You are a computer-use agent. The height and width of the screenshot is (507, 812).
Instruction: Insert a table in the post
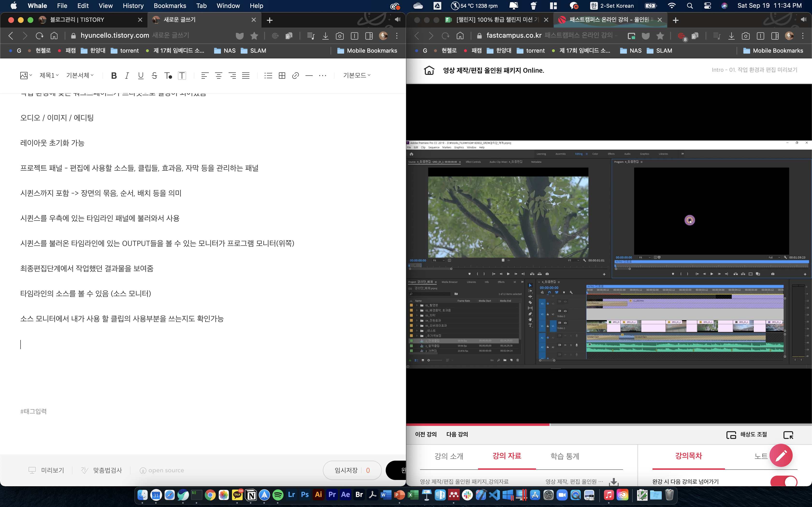[x=282, y=75]
